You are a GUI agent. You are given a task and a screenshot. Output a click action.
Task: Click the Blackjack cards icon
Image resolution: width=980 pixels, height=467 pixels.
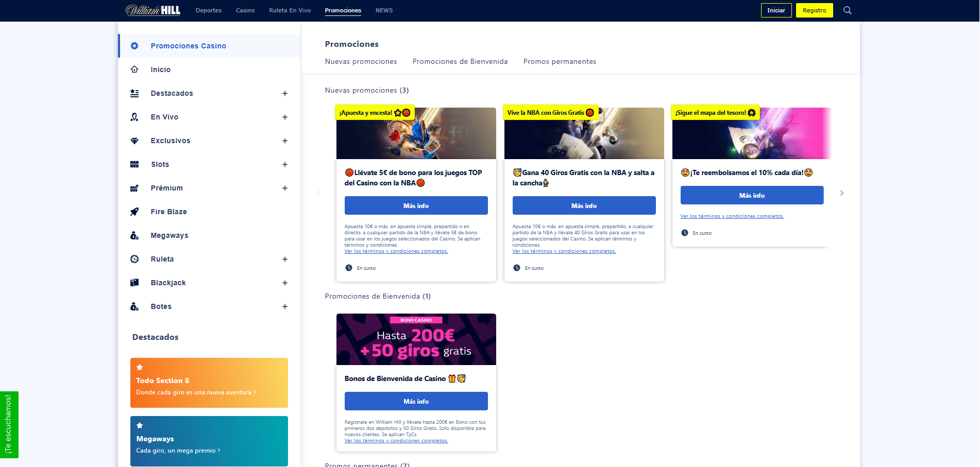pos(134,283)
